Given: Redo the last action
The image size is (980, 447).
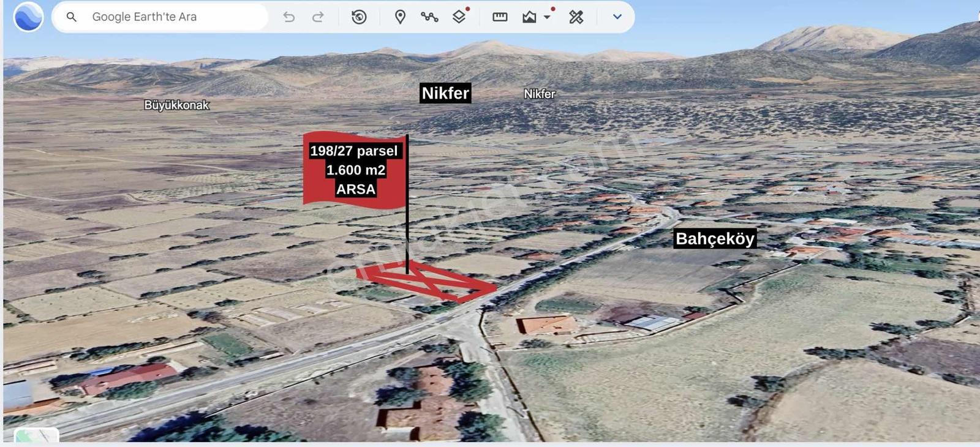Looking at the screenshot, I should pyautogui.click(x=318, y=17).
